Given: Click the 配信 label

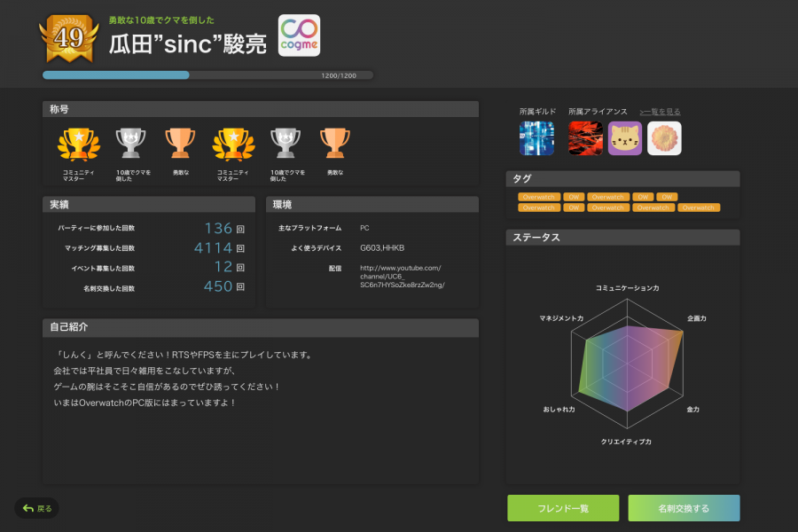Looking at the screenshot, I should pos(335,269).
